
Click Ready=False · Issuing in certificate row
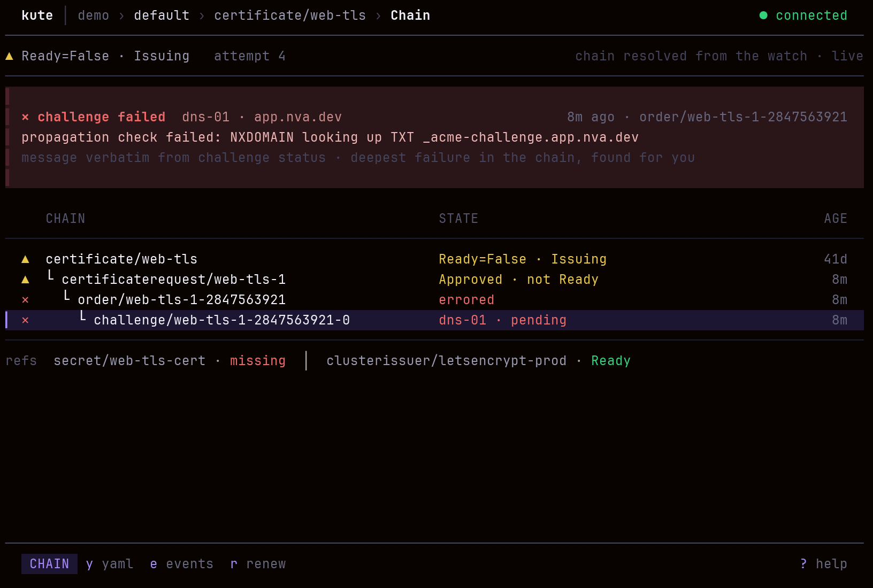point(523,259)
